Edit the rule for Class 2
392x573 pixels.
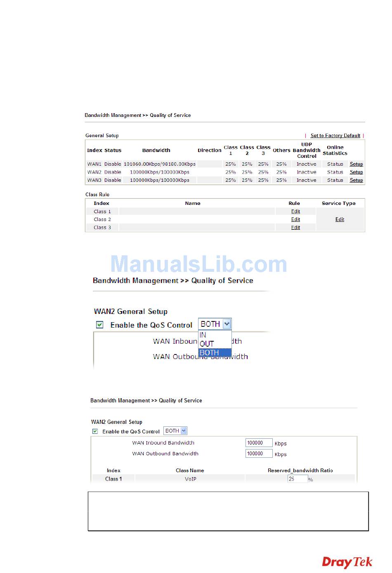(295, 219)
